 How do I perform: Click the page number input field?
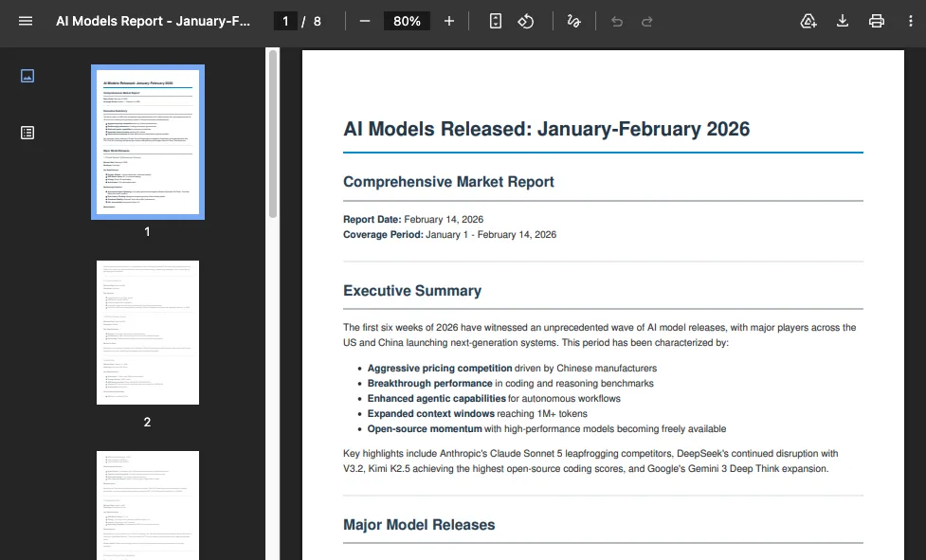(x=285, y=21)
